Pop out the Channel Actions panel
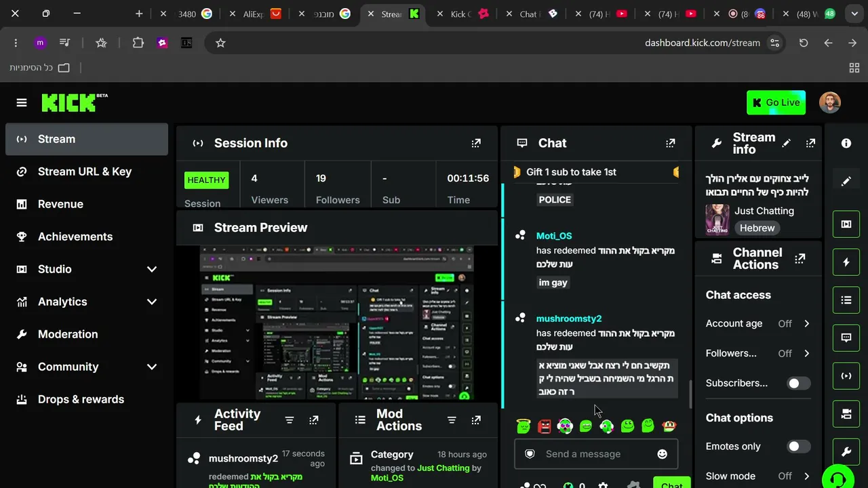This screenshot has height=488, width=868. (800, 258)
